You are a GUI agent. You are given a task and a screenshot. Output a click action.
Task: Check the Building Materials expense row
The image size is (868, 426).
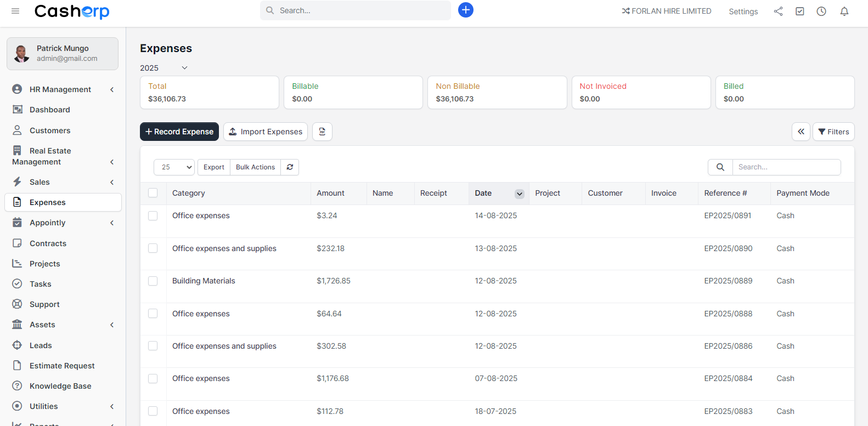coord(153,281)
